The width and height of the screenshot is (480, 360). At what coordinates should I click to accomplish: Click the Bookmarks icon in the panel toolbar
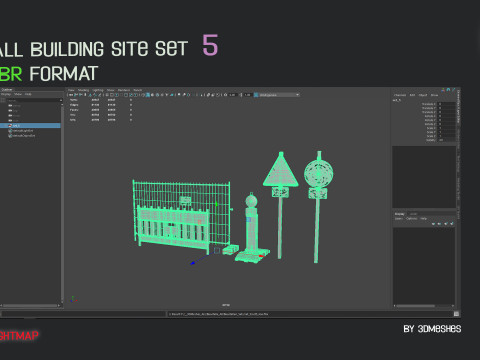point(85,95)
